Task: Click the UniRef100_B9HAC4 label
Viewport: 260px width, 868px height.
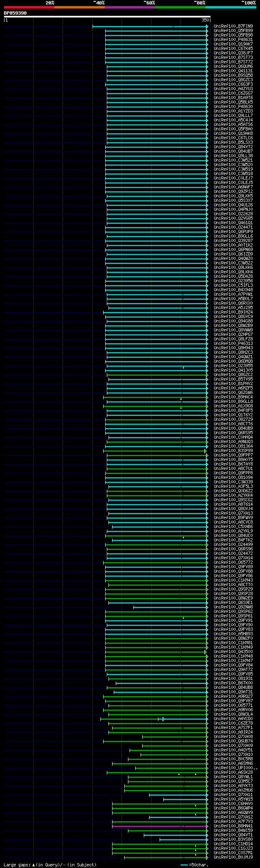Action: 233,397
